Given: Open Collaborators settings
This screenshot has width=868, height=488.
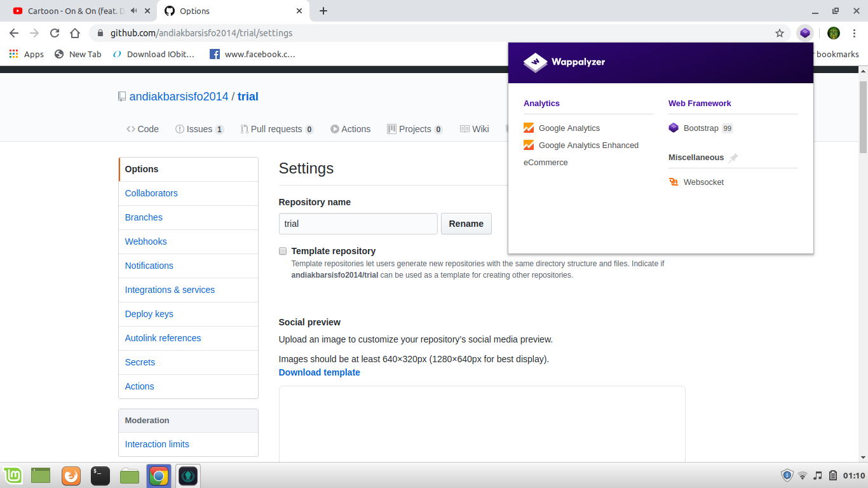Looking at the screenshot, I should pos(188,193).
